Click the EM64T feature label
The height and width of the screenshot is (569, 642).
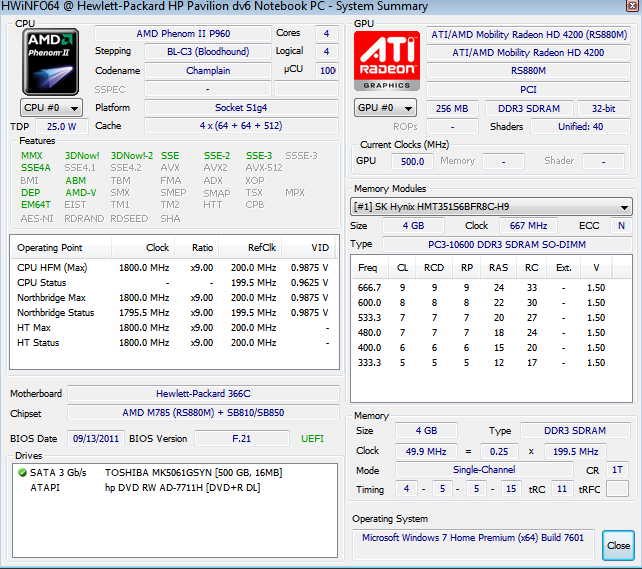[36, 205]
